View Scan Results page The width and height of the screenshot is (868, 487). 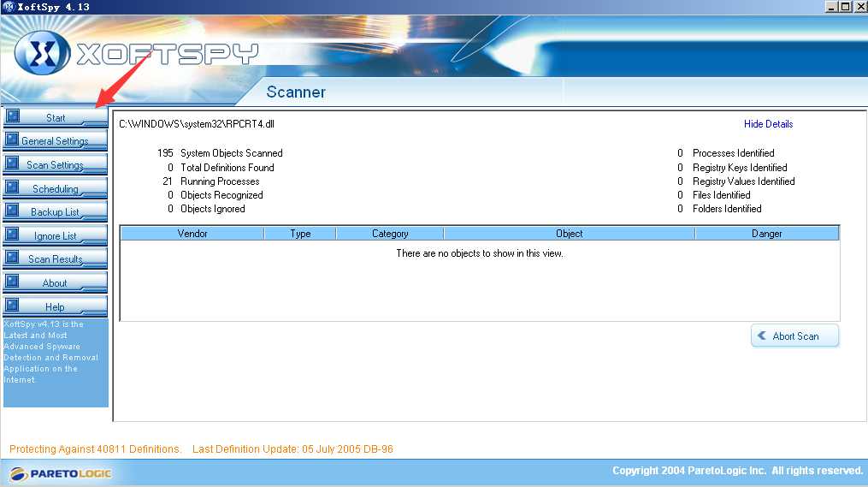coord(56,259)
